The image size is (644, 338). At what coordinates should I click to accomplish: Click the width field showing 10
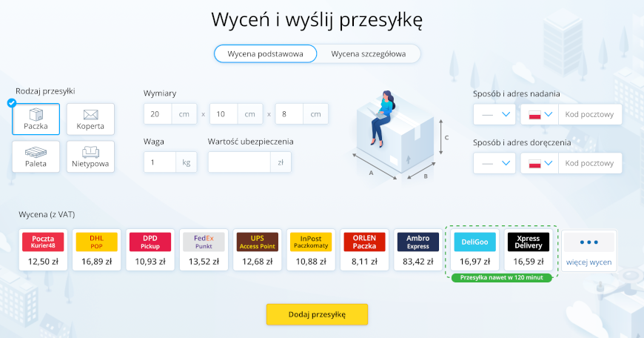224,114
